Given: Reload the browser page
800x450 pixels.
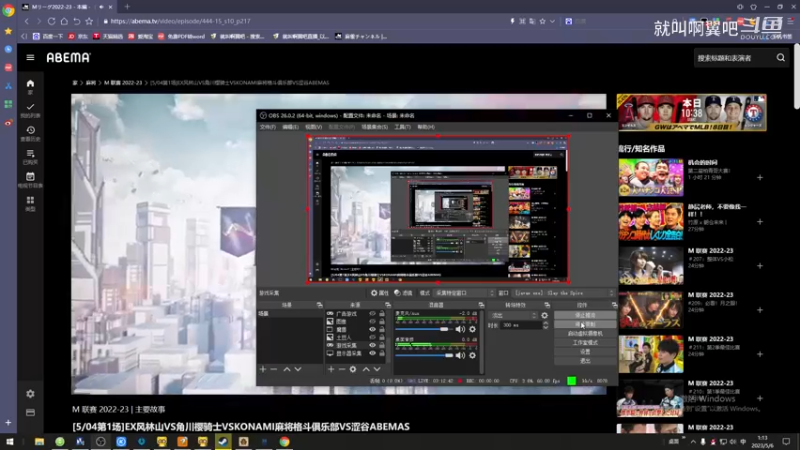Looking at the screenshot, I should click(52, 21).
